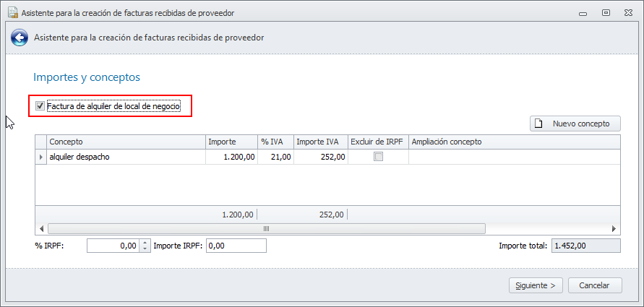The width and height of the screenshot is (644, 307).
Task: Click the % IRPF input field
Action: click(113, 246)
